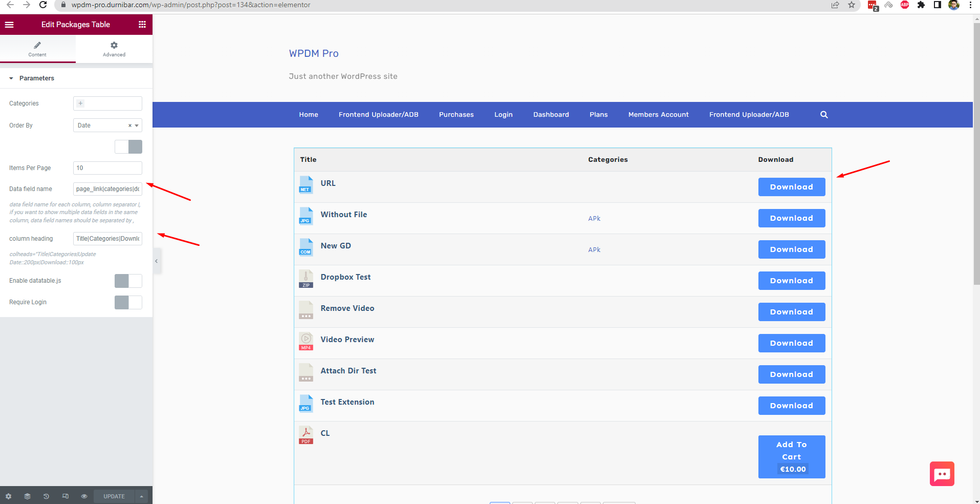The image size is (980, 504).
Task: Toggle Enable datatable.js switch
Action: pos(128,281)
